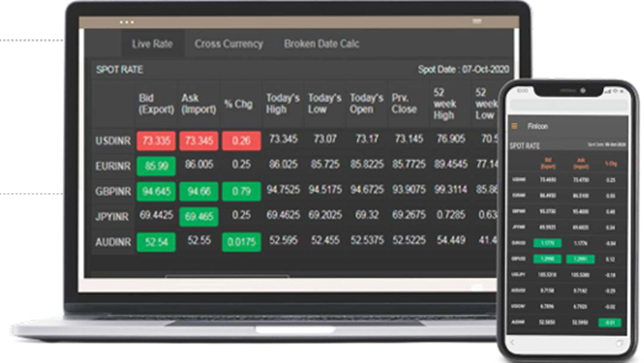This screenshot has width=644, height=363.
Task: Select the EURINR row label on laptop
Action: 113,166
